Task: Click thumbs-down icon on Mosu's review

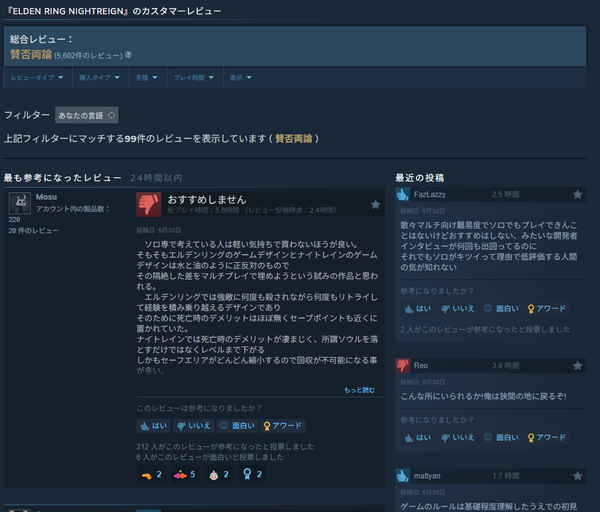Action: click(148, 204)
